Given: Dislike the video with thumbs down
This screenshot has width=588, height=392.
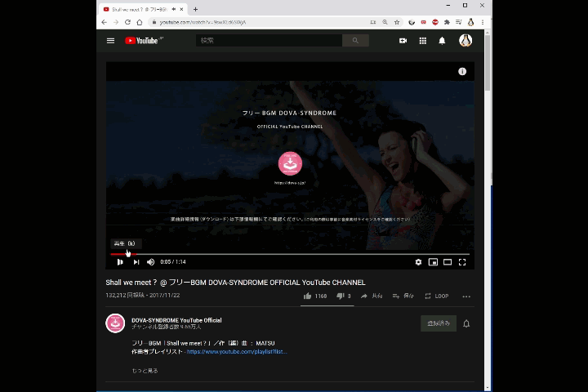Looking at the screenshot, I should (x=344, y=296).
